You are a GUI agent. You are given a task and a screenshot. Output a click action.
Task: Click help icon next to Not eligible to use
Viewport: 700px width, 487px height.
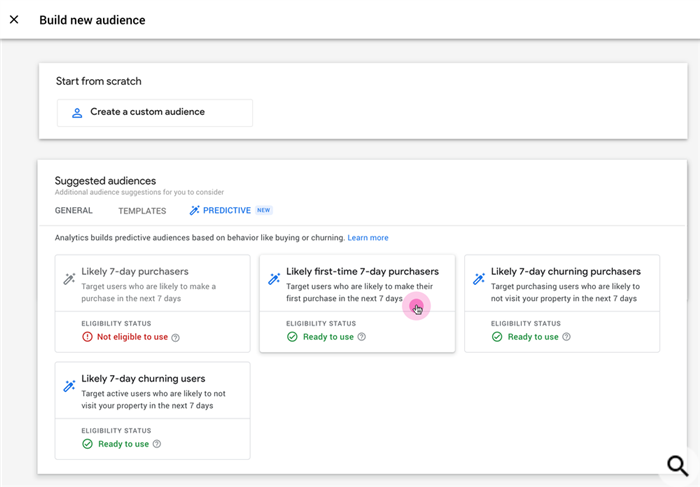176,338
